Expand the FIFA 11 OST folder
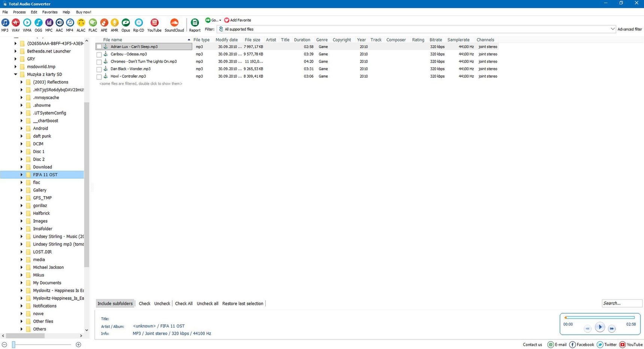Image resolution: width=644 pixels, height=349 pixels. point(21,175)
